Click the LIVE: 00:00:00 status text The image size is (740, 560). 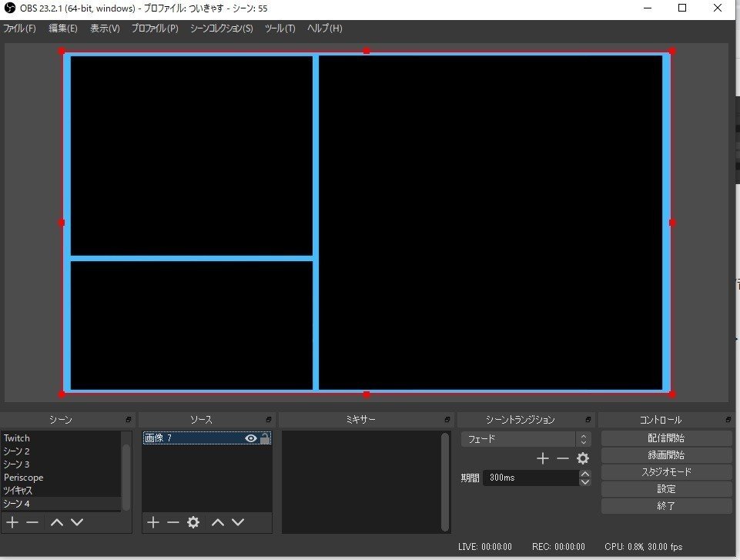(x=484, y=547)
